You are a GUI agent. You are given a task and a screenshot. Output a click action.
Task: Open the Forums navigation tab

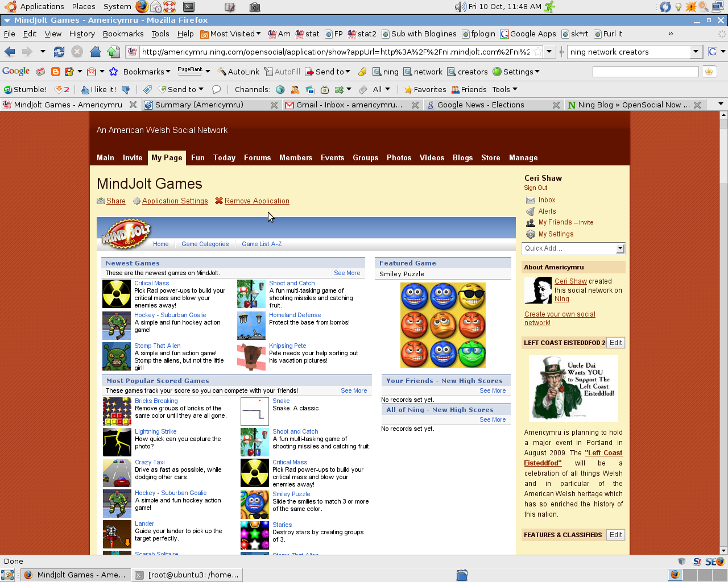pyautogui.click(x=257, y=158)
